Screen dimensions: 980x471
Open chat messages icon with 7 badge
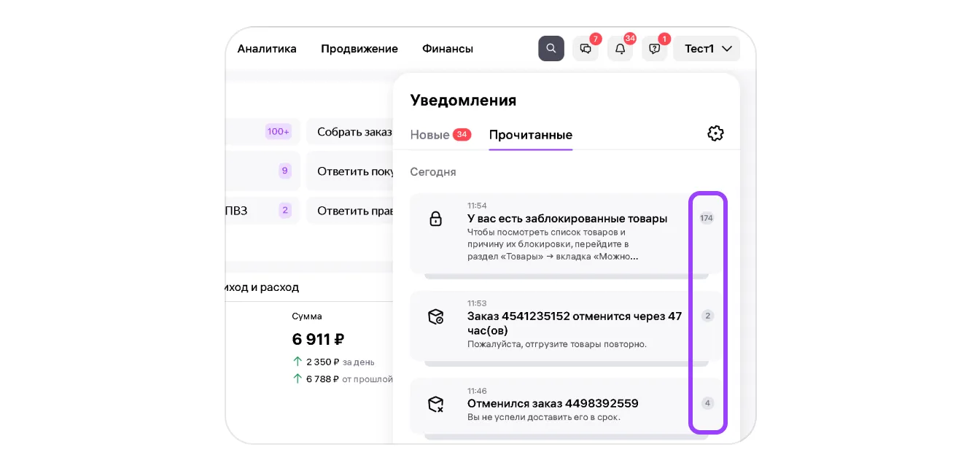point(586,49)
